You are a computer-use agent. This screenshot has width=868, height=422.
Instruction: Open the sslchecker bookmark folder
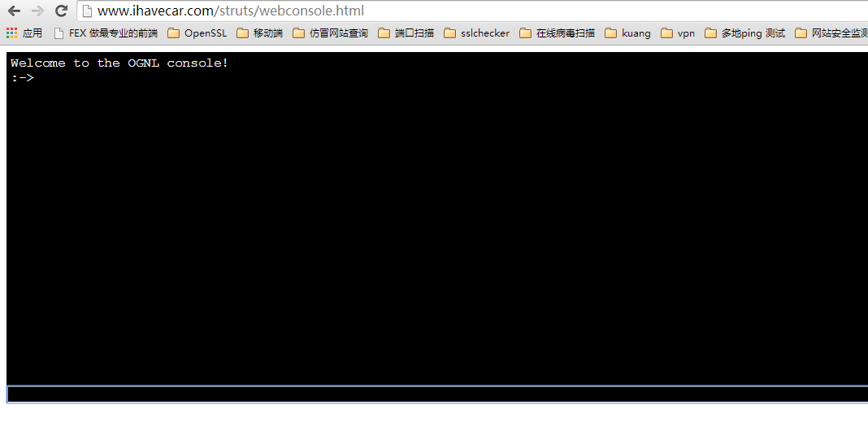(476, 33)
